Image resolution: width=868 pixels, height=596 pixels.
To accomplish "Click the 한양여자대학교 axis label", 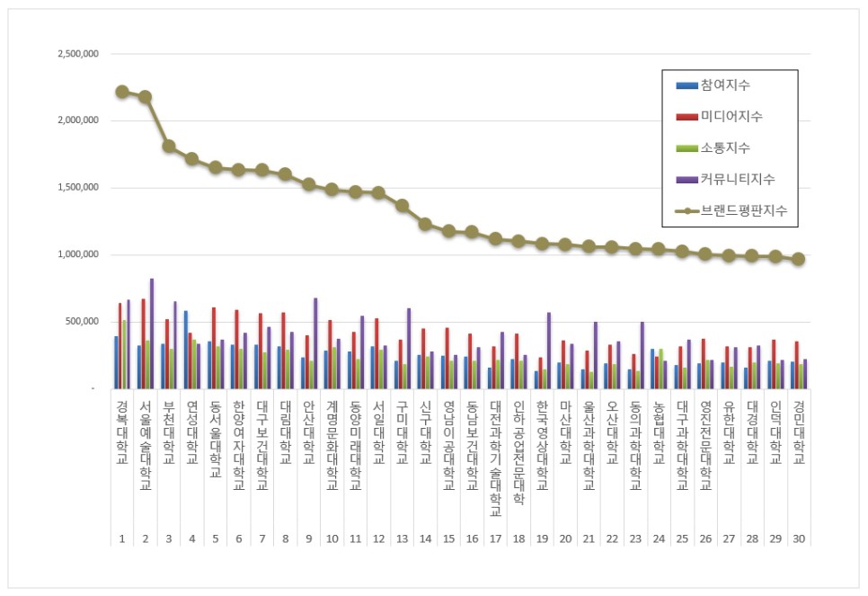I will pos(239,445).
